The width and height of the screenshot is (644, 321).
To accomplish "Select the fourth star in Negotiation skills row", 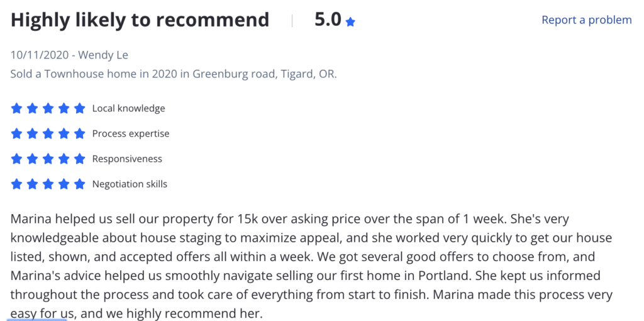I will point(64,184).
